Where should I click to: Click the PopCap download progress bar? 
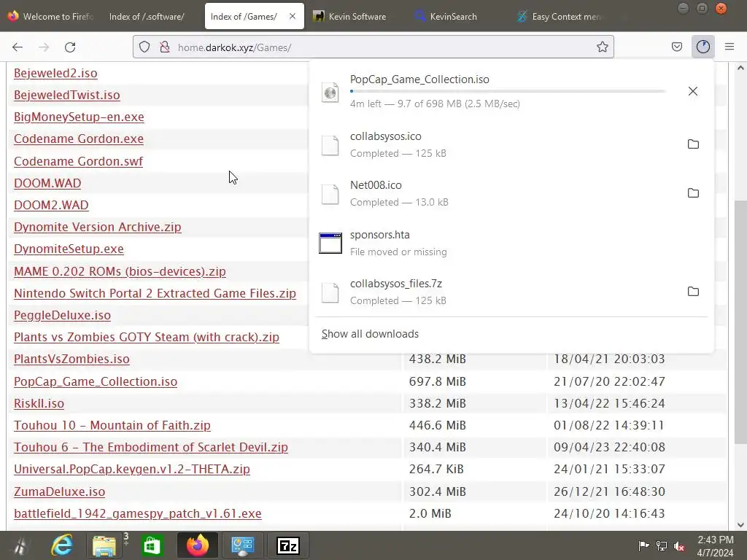(x=508, y=91)
